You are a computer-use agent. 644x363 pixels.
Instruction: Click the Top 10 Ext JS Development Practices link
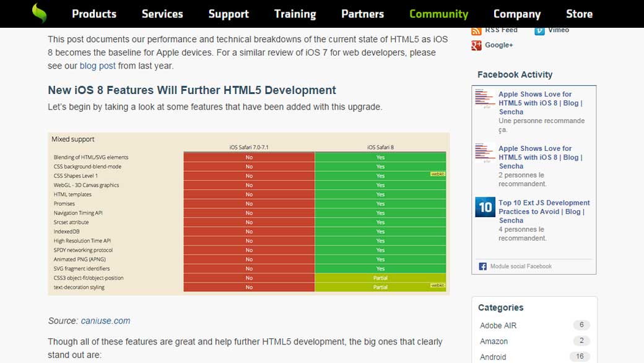coord(545,211)
